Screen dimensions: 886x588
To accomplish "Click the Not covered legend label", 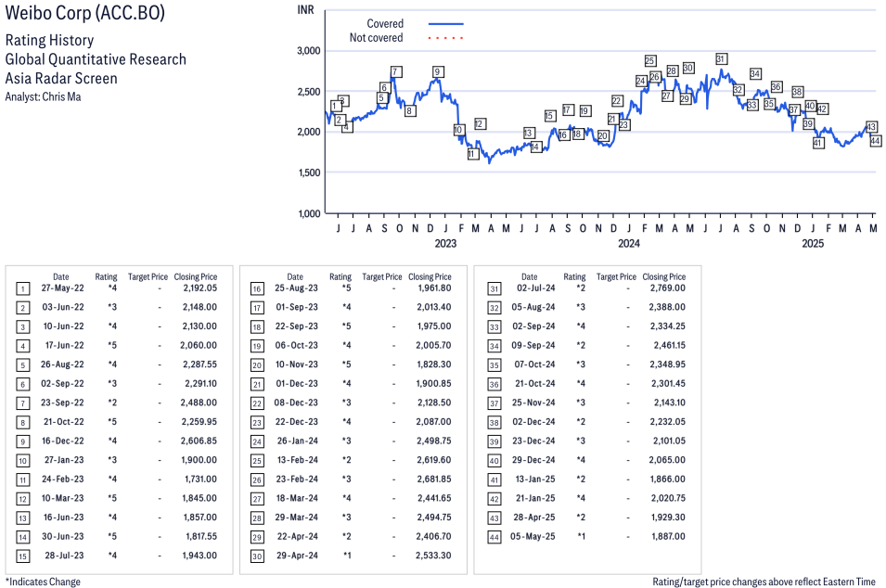I will click(377, 38).
